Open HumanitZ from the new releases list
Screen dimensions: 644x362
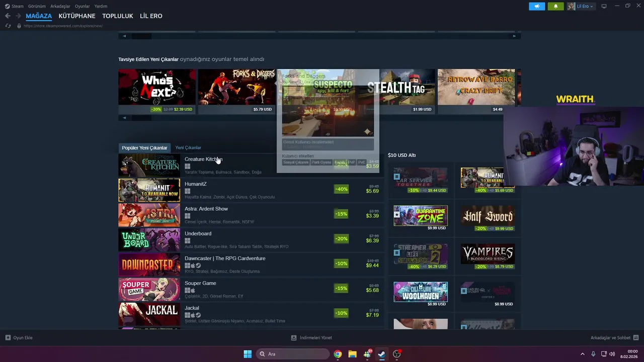click(x=251, y=190)
